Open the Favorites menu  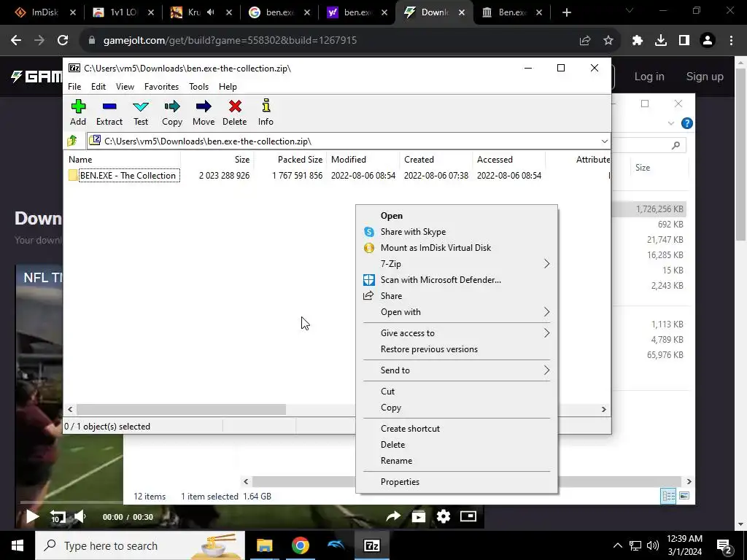click(x=161, y=87)
